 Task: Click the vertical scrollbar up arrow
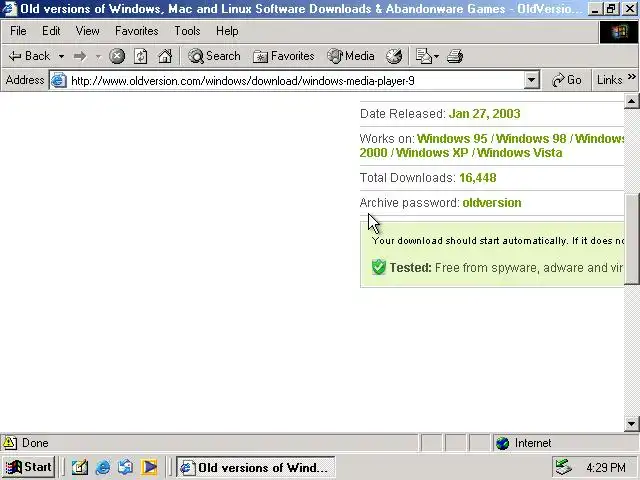(631, 101)
